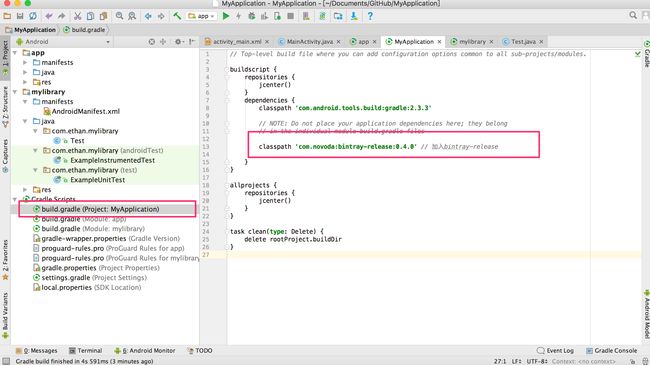The image size is (650, 365).
Task: Click the Paste toolbar icon
Action: pyautogui.click(x=103, y=16)
